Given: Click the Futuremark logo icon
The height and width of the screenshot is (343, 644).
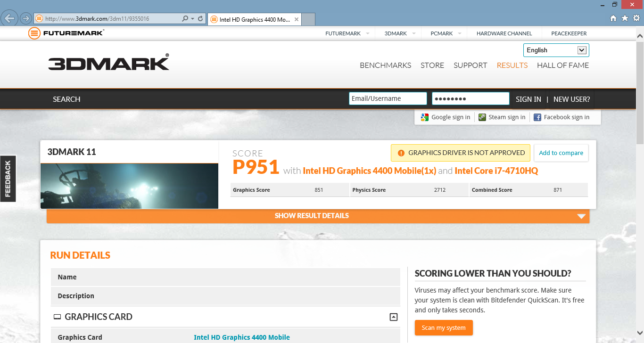Looking at the screenshot, I should (34, 33).
